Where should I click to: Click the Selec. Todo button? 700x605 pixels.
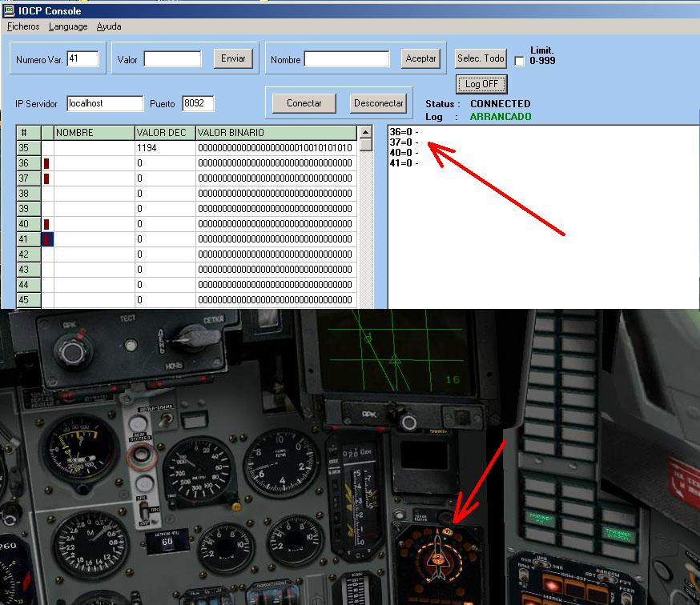(x=481, y=58)
